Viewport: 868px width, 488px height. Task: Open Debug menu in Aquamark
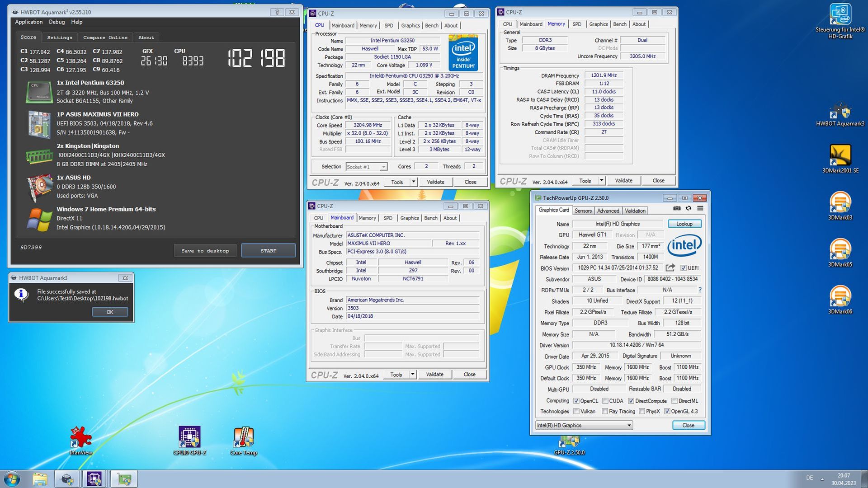57,22
